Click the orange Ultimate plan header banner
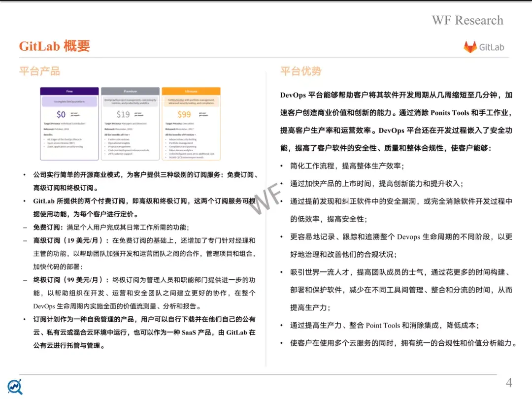The width and height of the screenshot is (532, 399). point(191,91)
